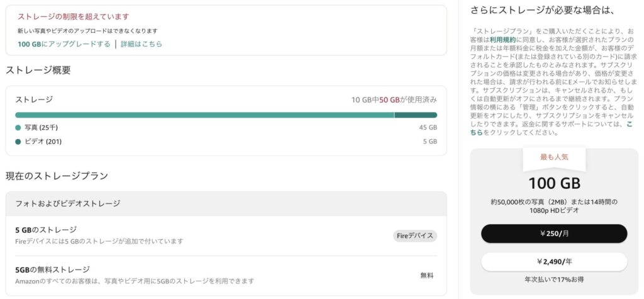The width and height of the screenshot is (644, 299).
Task: Click the dark video legend dot
Action: 18,142
